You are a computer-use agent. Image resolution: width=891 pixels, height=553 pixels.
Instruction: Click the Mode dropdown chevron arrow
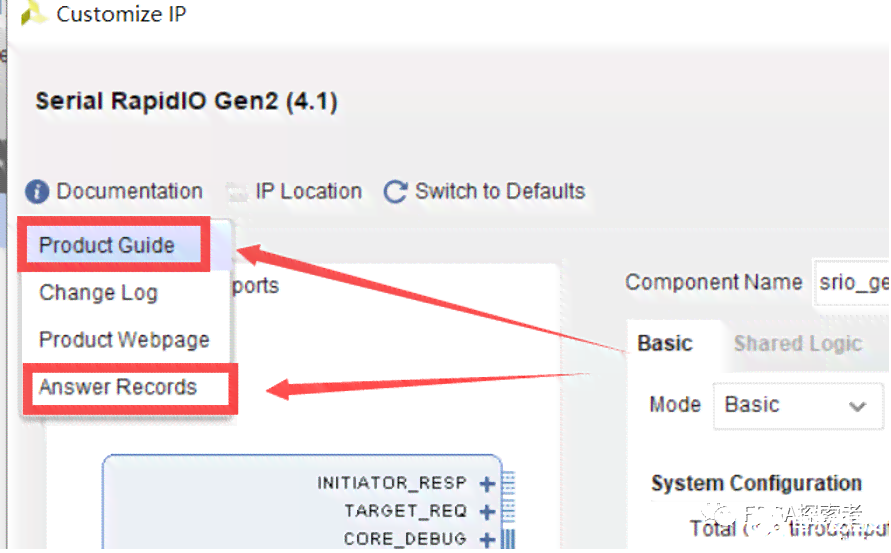(857, 406)
